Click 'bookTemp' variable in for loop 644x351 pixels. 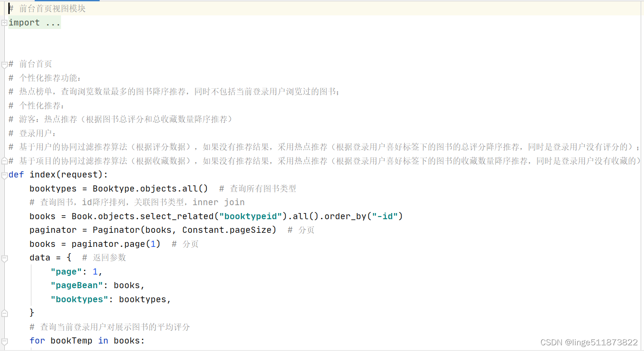coord(72,340)
